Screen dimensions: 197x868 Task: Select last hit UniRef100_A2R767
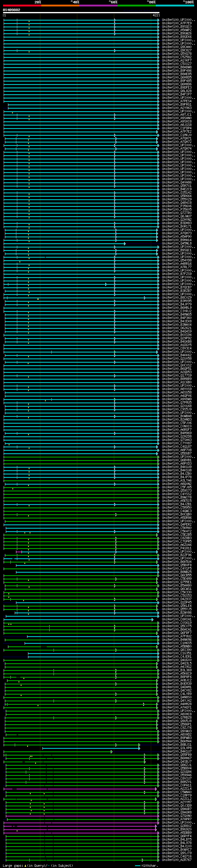(176, 860)
